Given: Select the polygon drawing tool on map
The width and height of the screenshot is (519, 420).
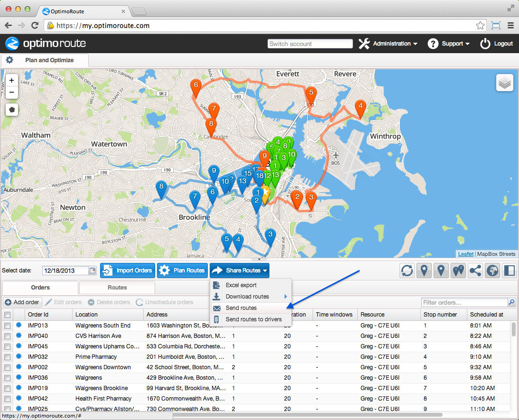Looking at the screenshot, I should point(12,110).
